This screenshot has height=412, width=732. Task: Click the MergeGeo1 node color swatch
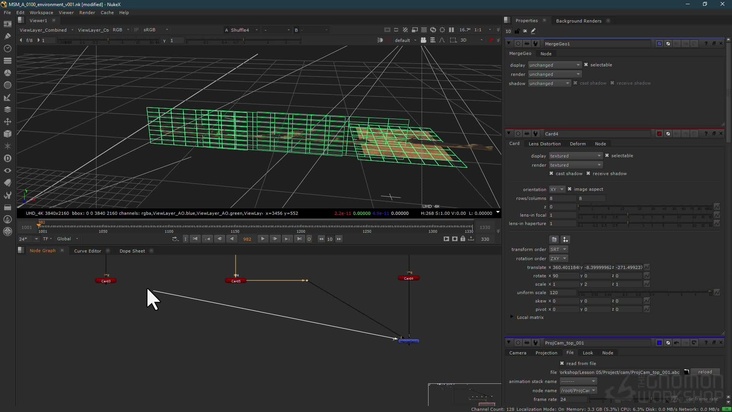659,43
